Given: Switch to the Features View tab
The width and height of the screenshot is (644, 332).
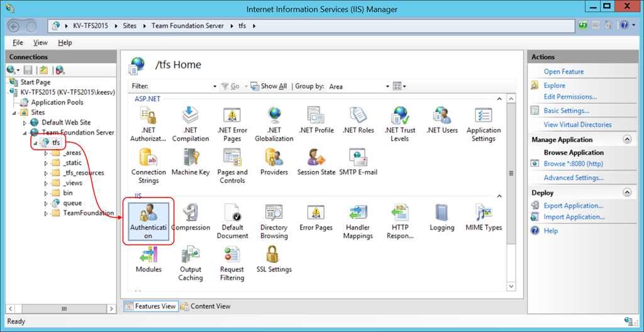Looking at the screenshot, I should tap(151, 306).
